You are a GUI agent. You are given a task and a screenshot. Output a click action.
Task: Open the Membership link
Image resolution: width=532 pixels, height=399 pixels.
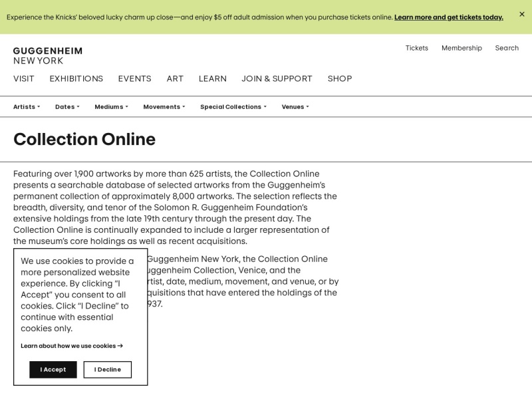point(462,48)
